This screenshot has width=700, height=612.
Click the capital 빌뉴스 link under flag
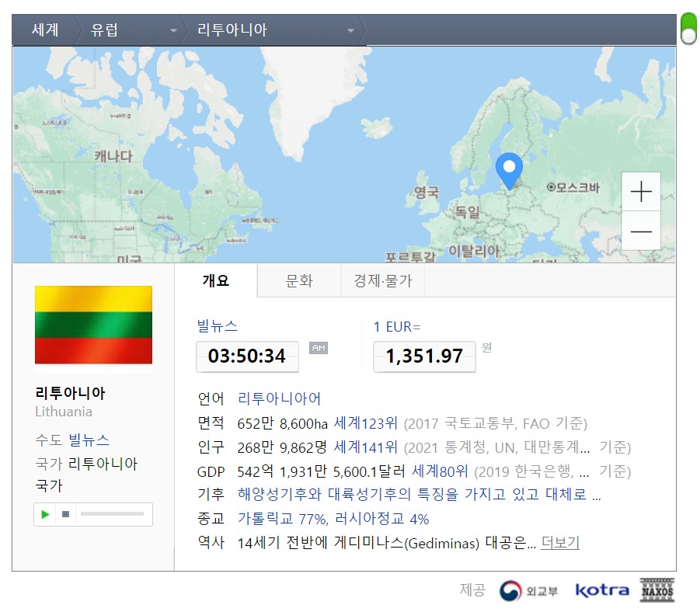tap(89, 440)
